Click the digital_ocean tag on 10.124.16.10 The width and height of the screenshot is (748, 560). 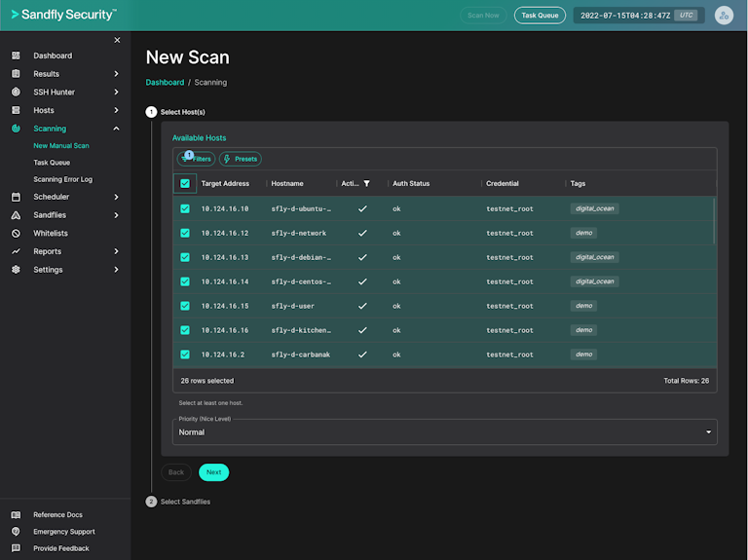594,208
